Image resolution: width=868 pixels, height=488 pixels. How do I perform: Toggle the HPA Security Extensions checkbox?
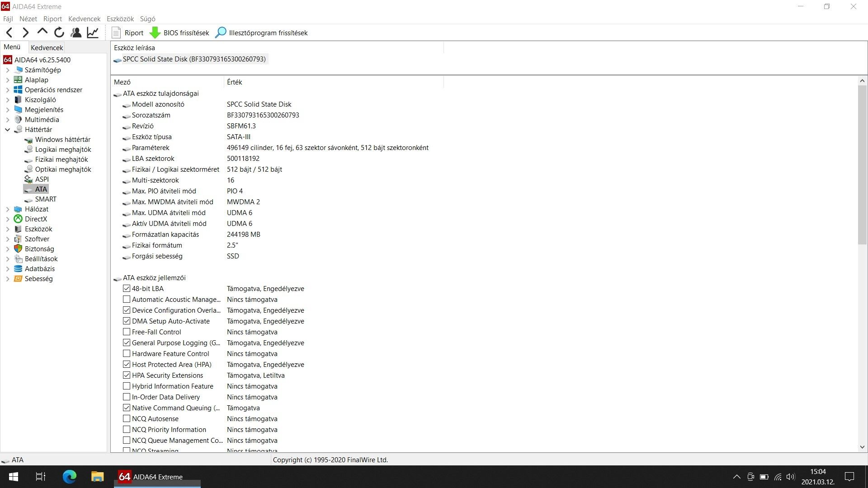click(x=127, y=375)
